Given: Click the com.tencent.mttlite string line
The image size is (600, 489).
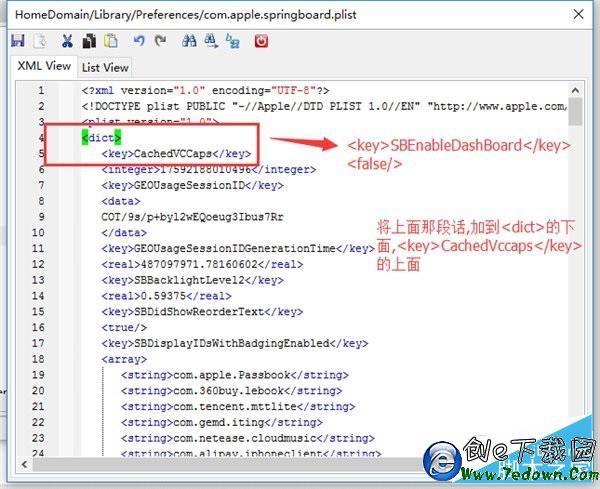Looking at the screenshot, I should pyautogui.click(x=238, y=407).
